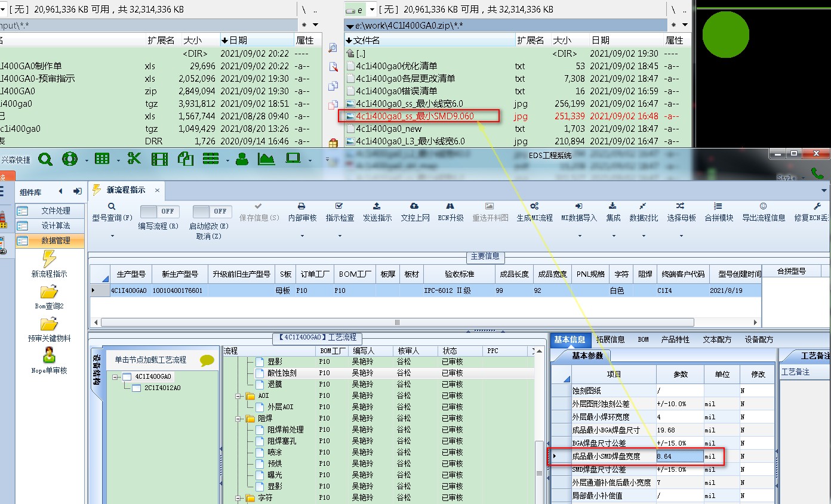Toggle the 编写流程(R) OFF switch
The image size is (831, 504).
tap(160, 211)
